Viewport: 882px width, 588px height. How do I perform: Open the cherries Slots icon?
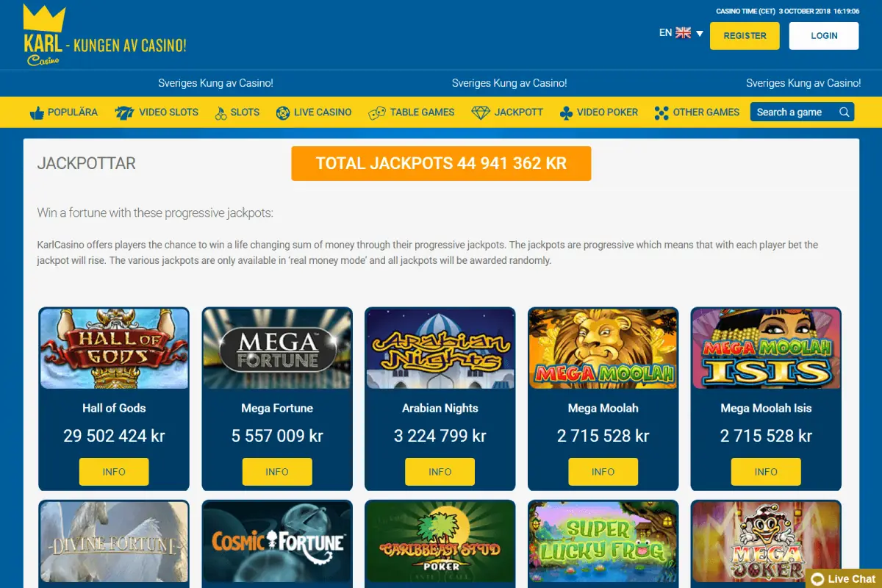(220, 112)
